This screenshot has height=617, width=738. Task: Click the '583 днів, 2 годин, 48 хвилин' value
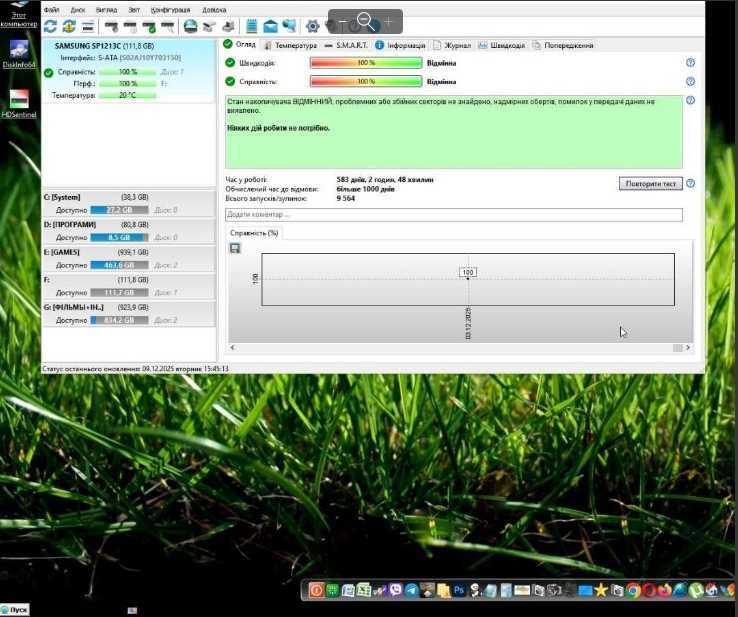pyautogui.click(x=385, y=179)
